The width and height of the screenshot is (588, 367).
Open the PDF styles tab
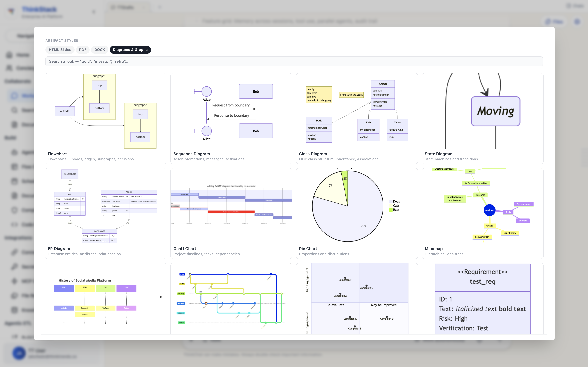coord(83,50)
